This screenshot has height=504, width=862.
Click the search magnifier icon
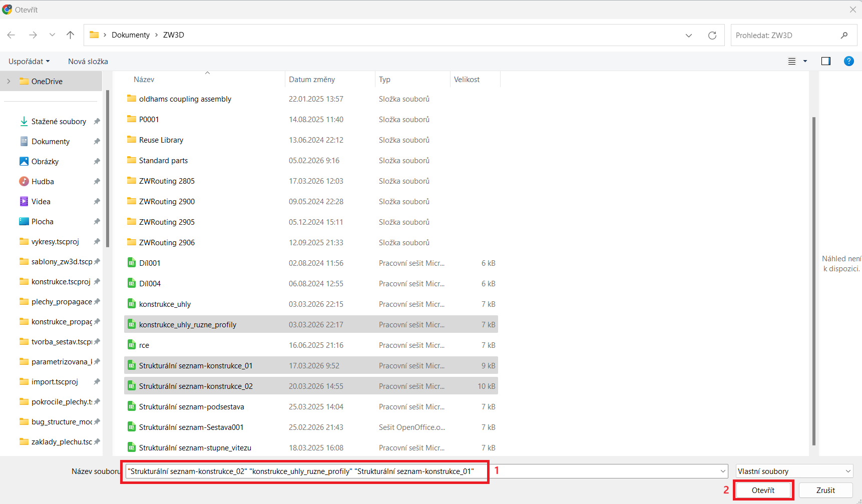[x=844, y=36]
